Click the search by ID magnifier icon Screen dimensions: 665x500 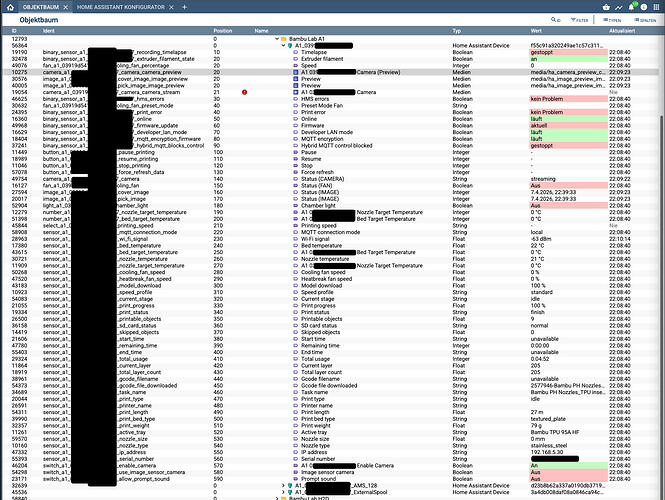tap(555, 20)
